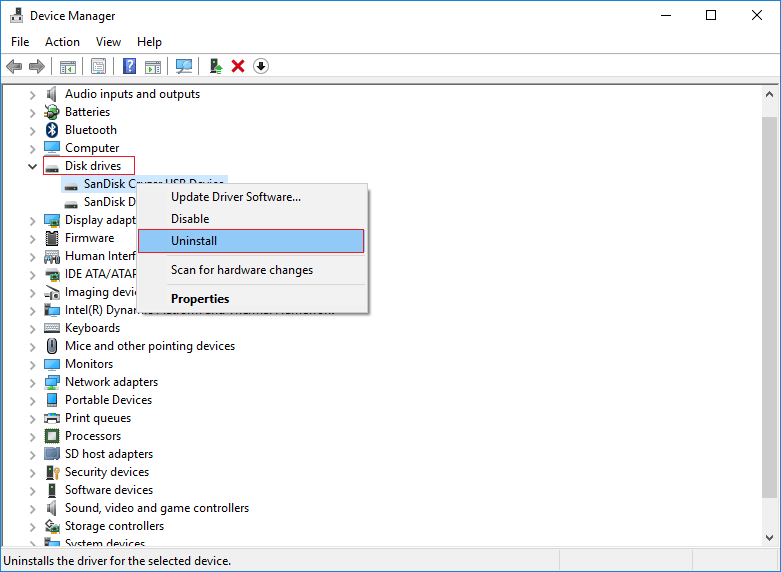Expand the Firmware tree node
The height and width of the screenshot is (572, 781).
(x=32, y=239)
